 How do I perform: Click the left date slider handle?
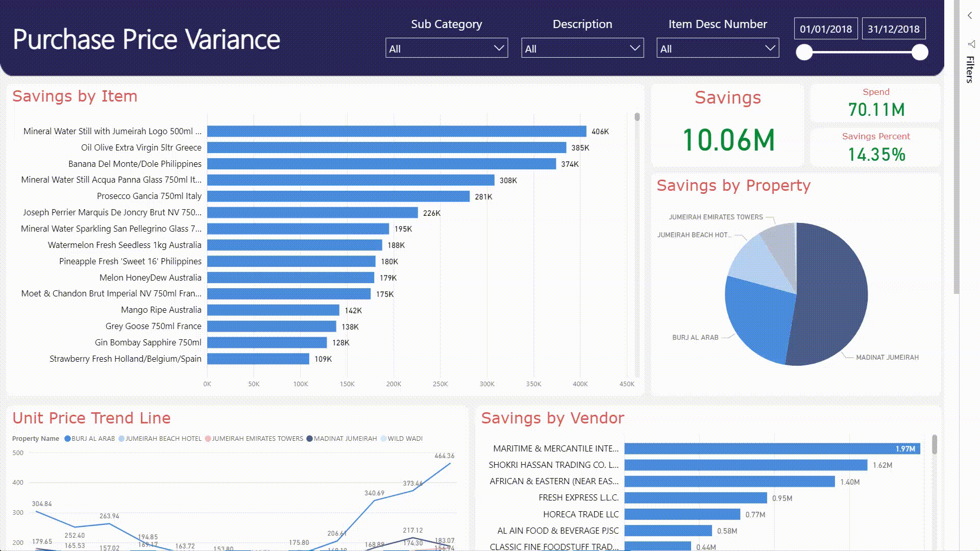(x=804, y=52)
